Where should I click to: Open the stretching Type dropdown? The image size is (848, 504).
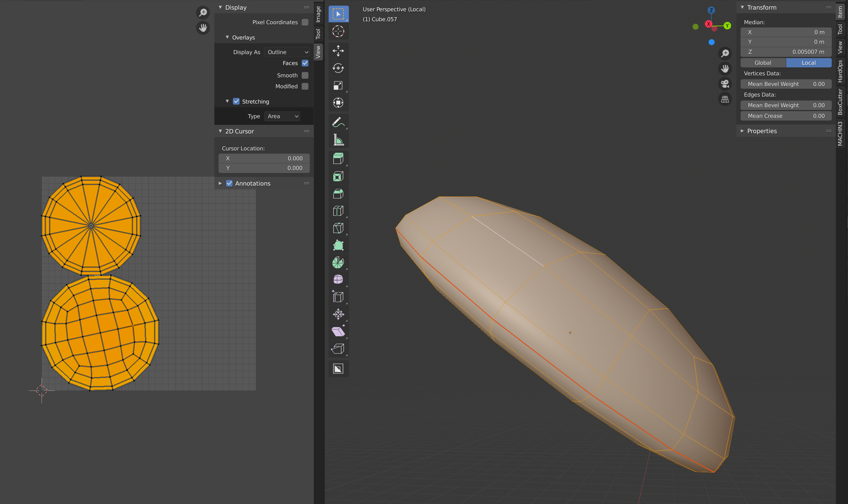[282, 116]
